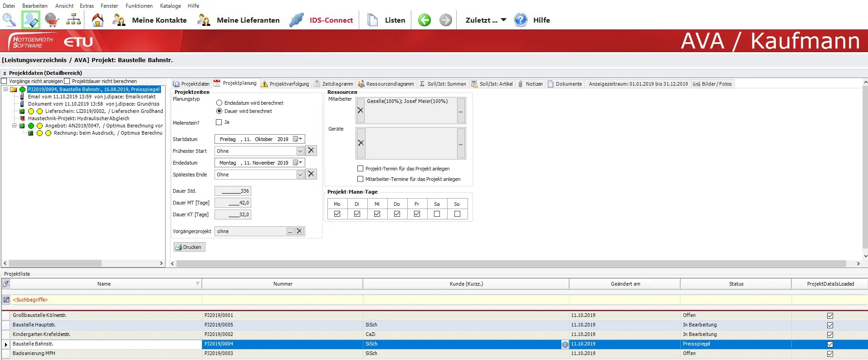Clear the Frühester Start field with X
Image resolution: width=868 pixels, height=360 pixels.
(x=311, y=151)
